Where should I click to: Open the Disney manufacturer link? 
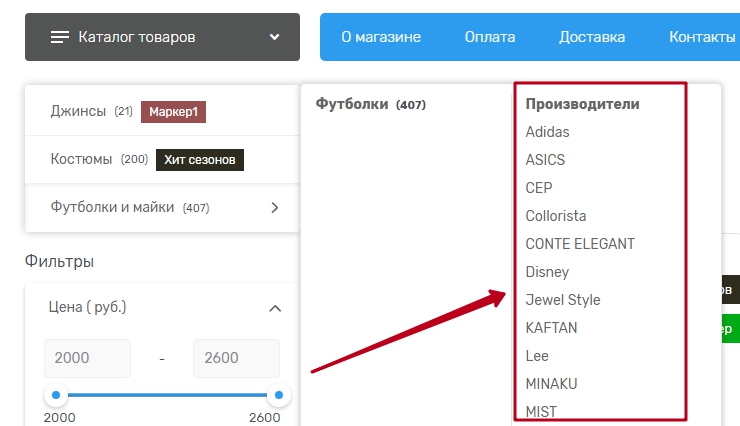click(547, 272)
